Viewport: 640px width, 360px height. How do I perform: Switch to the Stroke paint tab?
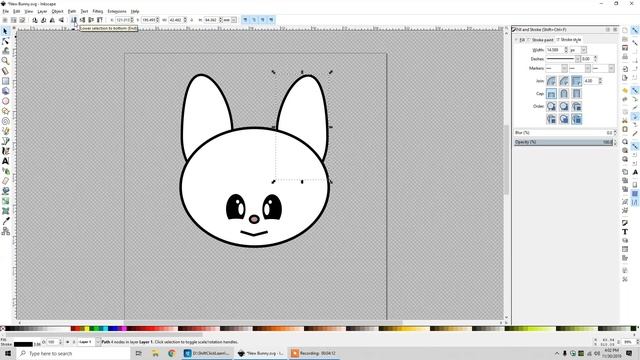click(541, 40)
